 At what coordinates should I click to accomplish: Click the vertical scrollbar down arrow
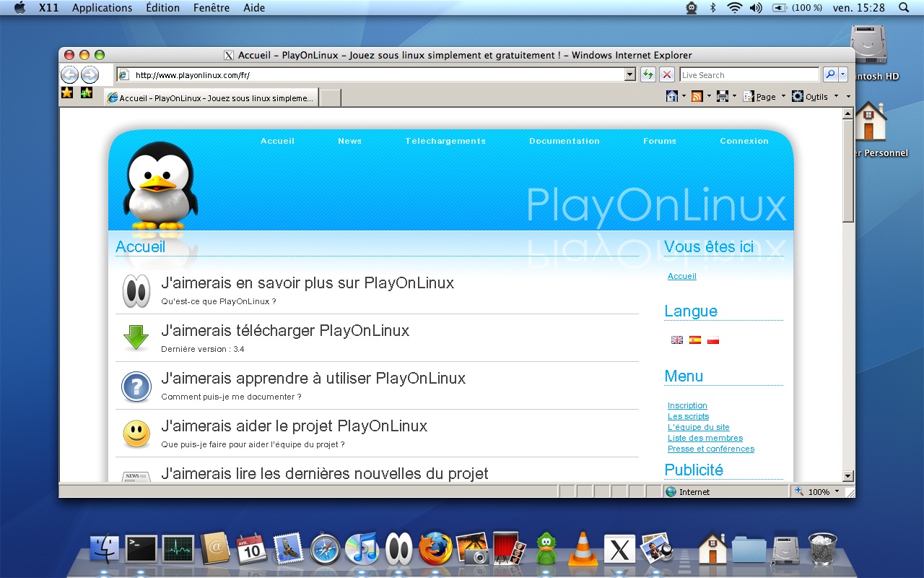click(x=848, y=476)
